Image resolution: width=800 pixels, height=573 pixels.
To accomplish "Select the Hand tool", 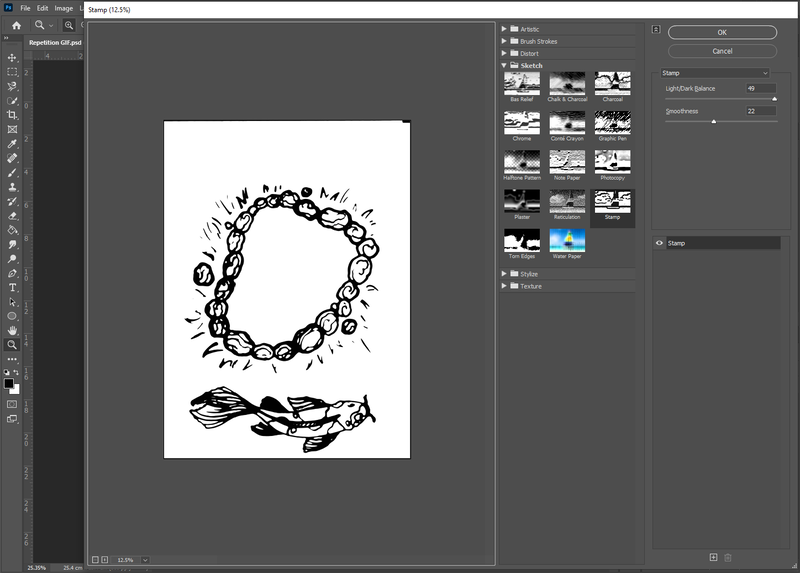I will [12, 330].
